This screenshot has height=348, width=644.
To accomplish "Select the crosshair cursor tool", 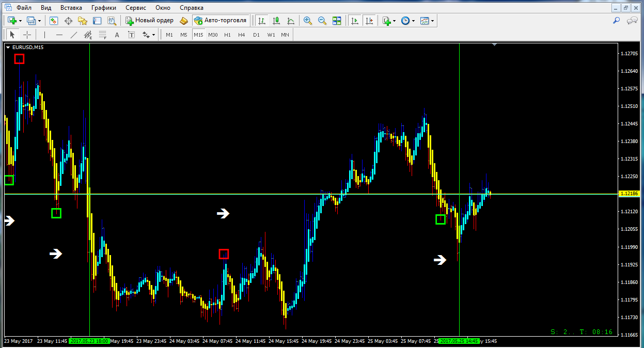I will 27,35.
